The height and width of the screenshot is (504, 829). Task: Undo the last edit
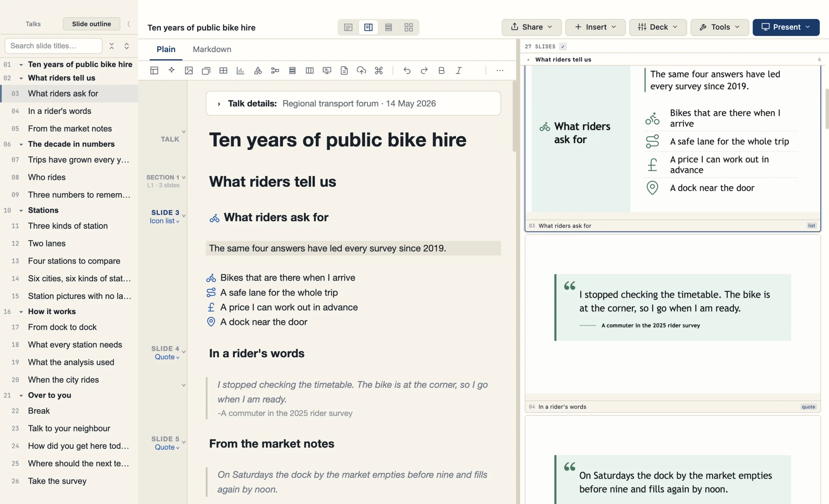pos(407,70)
